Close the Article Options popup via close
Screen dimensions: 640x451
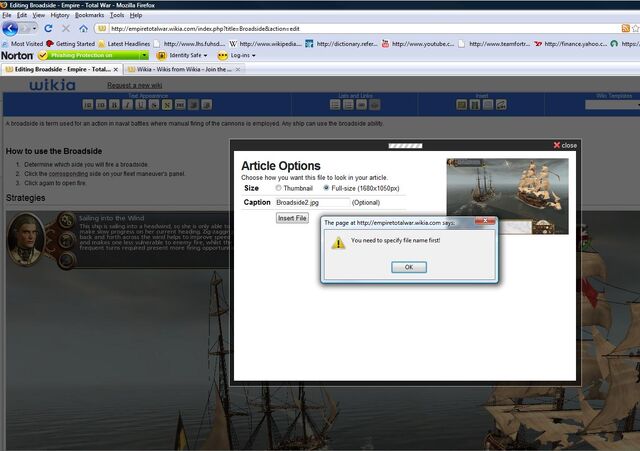click(x=565, y=145)
